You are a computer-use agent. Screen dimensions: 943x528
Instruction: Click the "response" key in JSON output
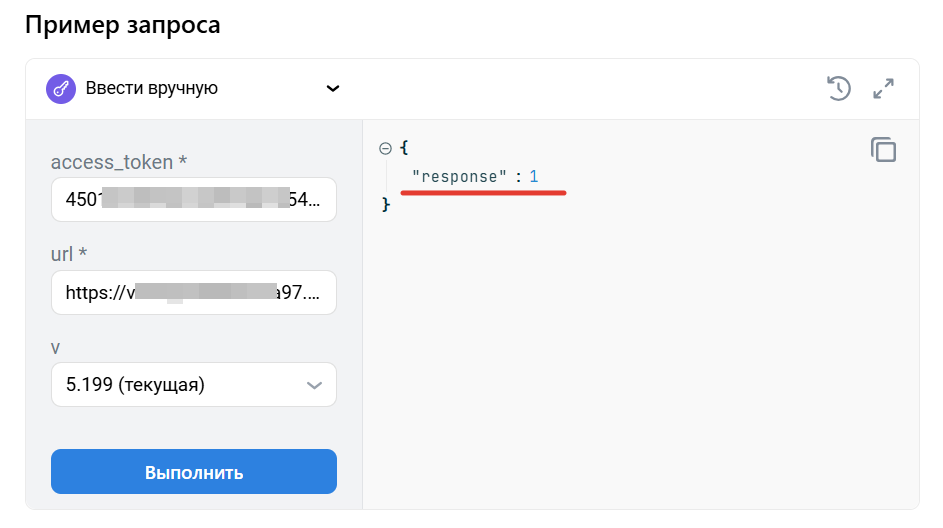[x=459, y=176]
